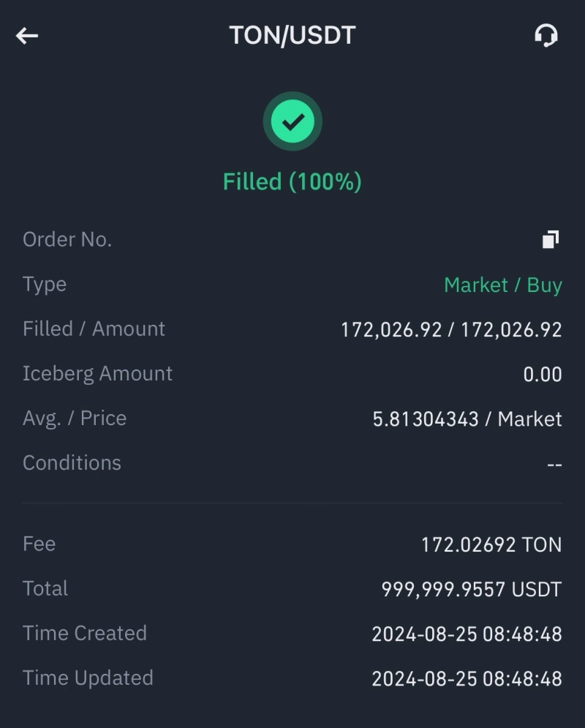Copy the order number with copy icon

click(x=551, y=239)
